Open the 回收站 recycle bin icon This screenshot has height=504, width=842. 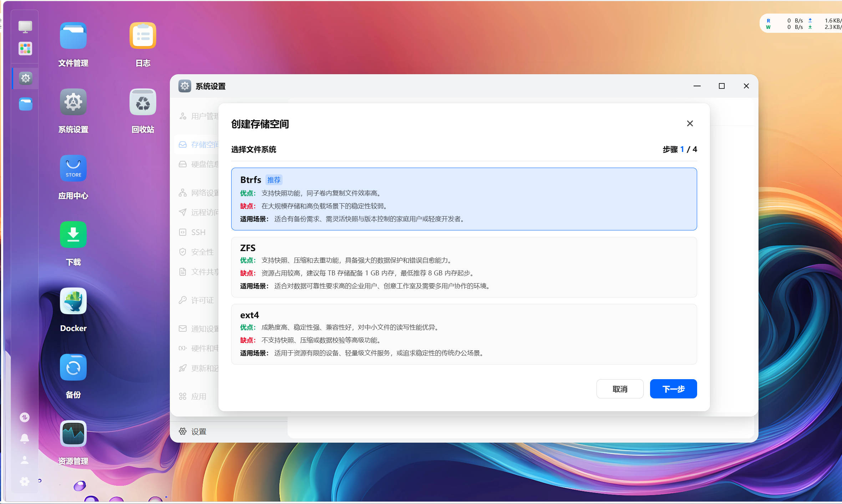(x=143, y=103)
